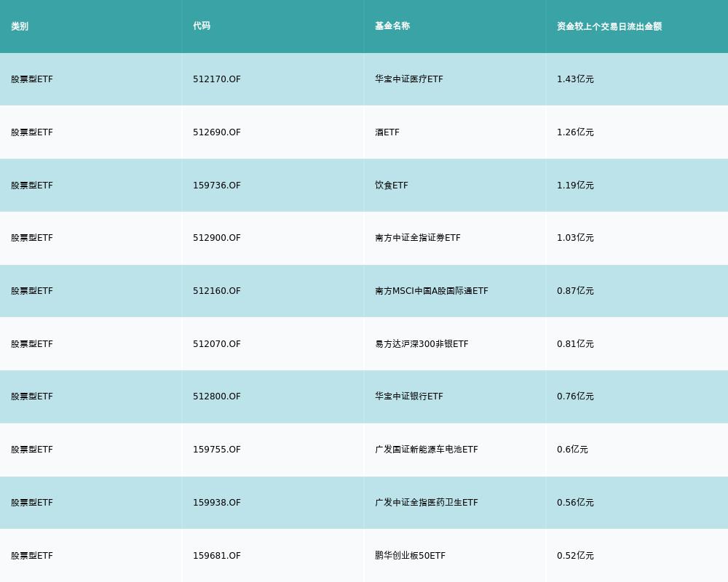This screenshot has height=582, width=728.
Task: Click the 广发中证全指医药卫生ETF name
Action: coord(426,503)
